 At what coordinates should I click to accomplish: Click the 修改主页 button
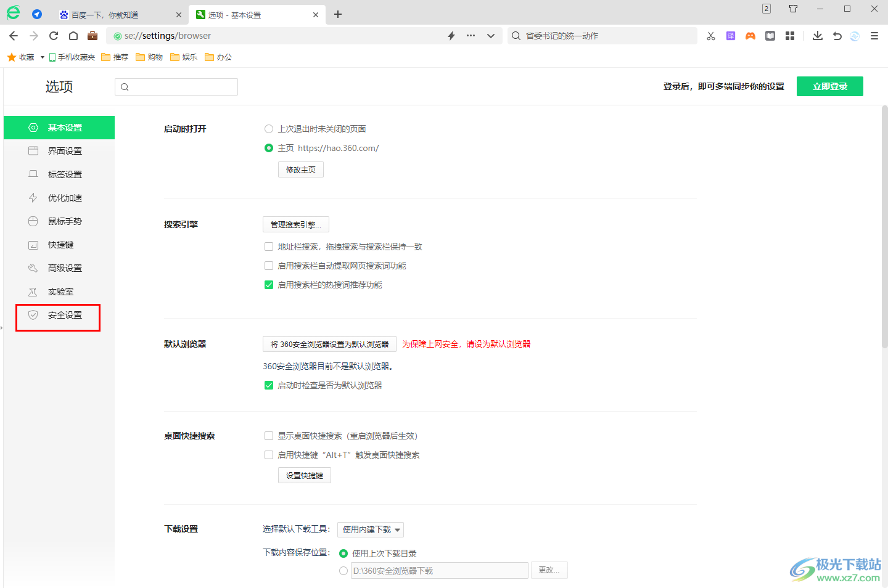point(301,169)
